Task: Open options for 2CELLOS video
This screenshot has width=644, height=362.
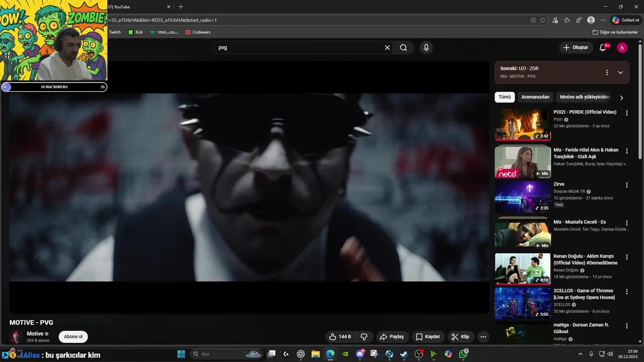Action: point(627,292)
